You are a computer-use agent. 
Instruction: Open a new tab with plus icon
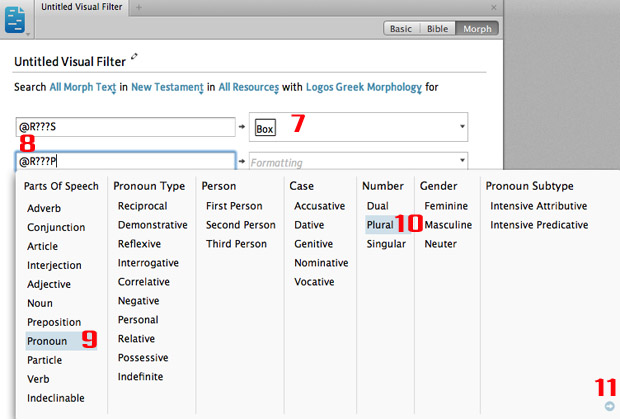(139, 8)
